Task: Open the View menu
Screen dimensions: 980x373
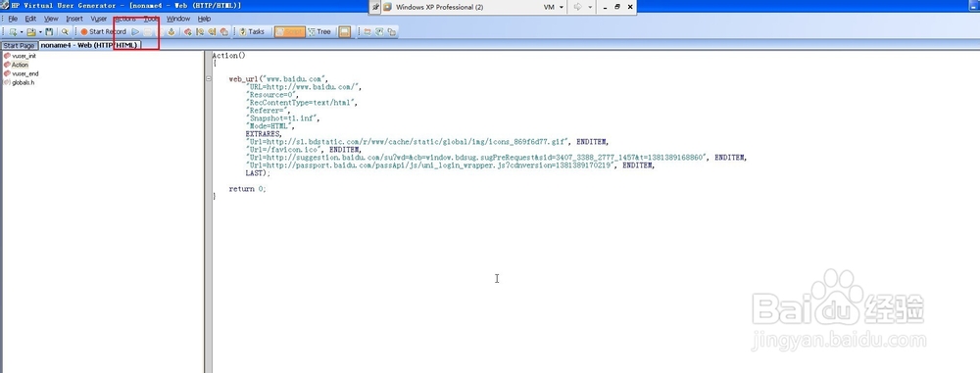Action: pyautogui.click(x=51, y=19)
